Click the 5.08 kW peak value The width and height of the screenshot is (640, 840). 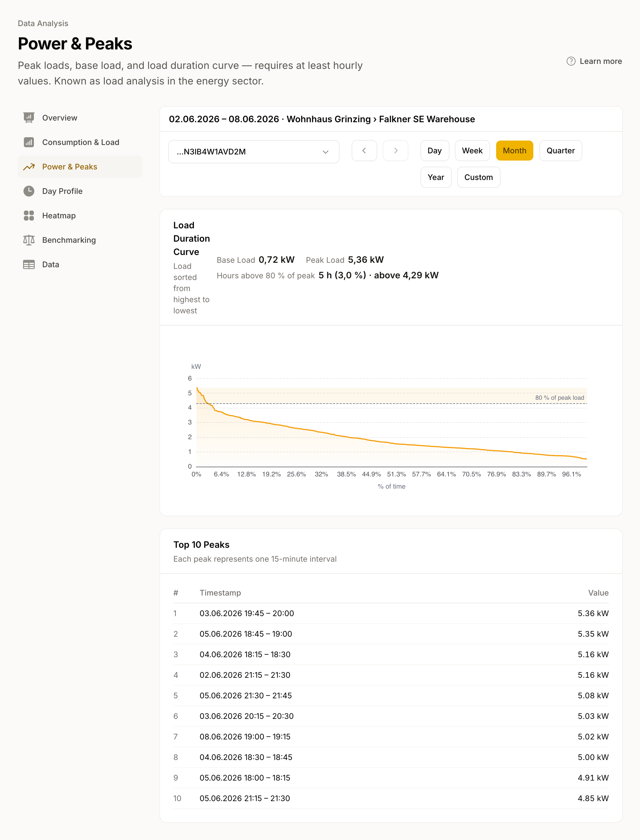pos(593,696)
